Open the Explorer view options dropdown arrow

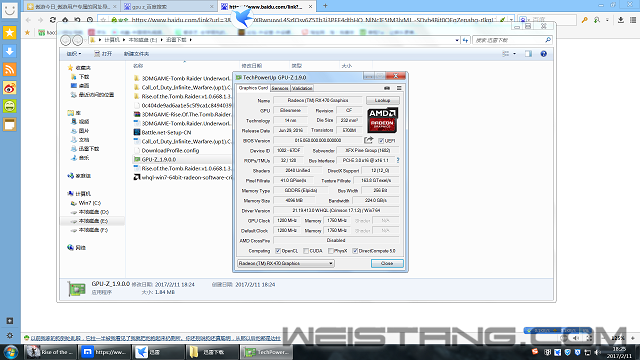point(514,54)
